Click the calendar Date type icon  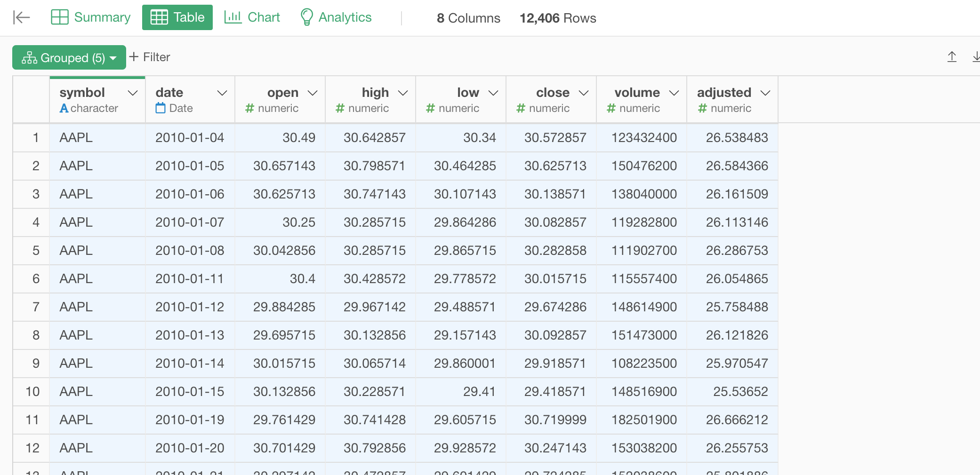pos(161,108)
